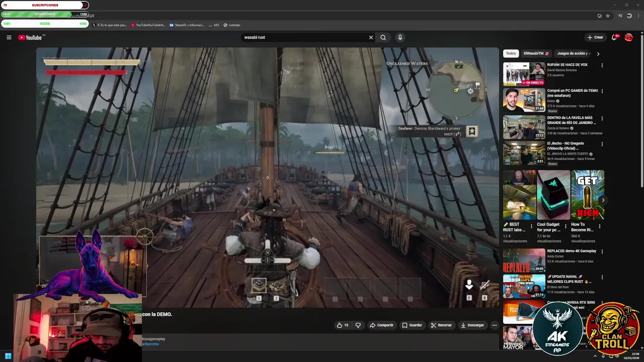Open options menu for 'How To Become' short

tap(599, 226)
